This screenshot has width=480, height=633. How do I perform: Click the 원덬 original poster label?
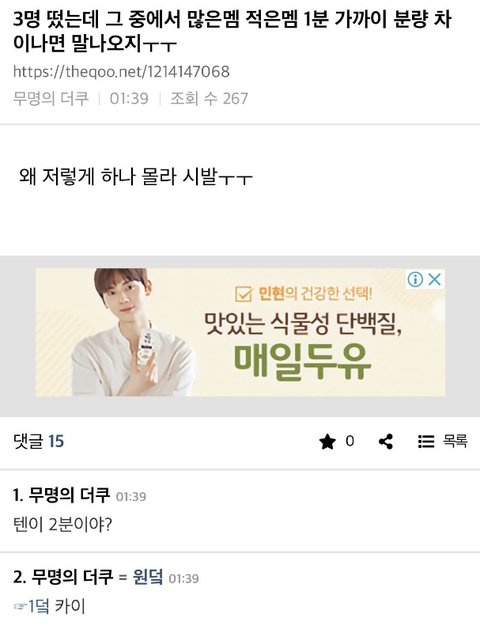[x=147, y=577]
